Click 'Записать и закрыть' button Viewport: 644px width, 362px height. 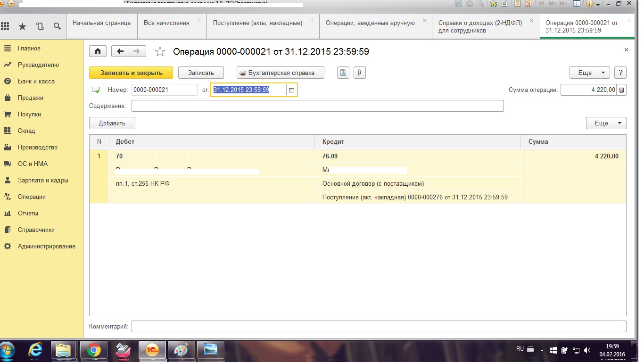[x=131, y=73]
